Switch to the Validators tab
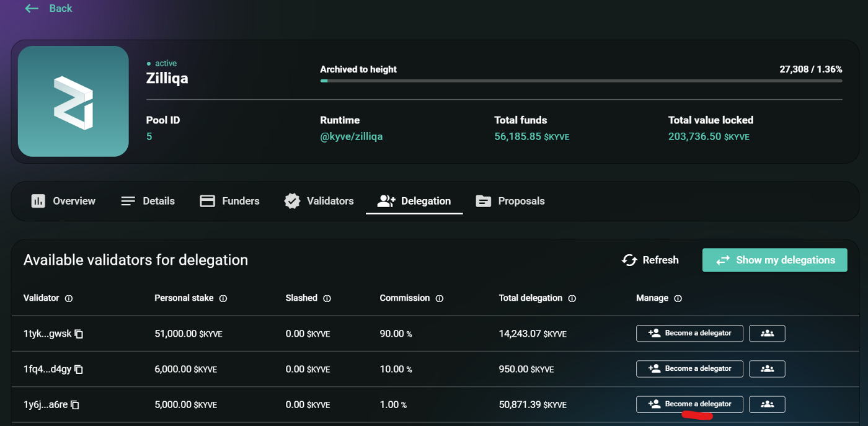The image size is (868, 426). click(x=319, y=201)
